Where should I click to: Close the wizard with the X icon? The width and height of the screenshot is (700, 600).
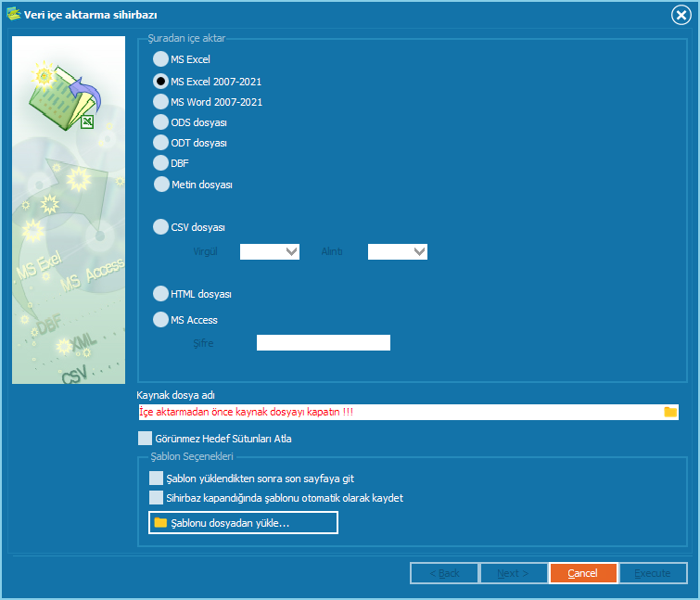coord(681,15)
